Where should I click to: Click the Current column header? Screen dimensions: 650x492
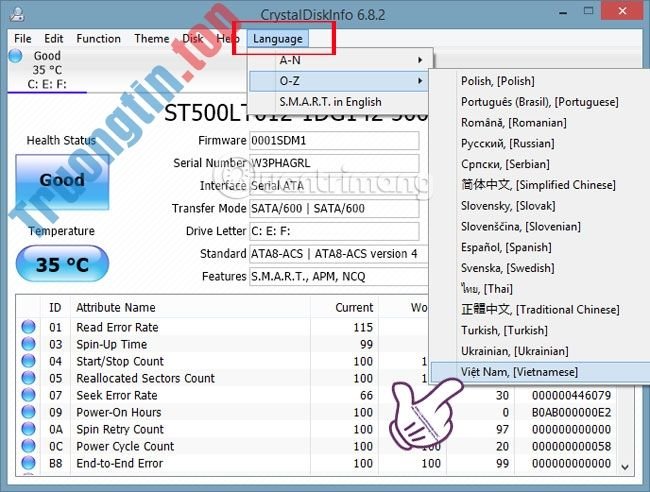click(x=344, y=307)
